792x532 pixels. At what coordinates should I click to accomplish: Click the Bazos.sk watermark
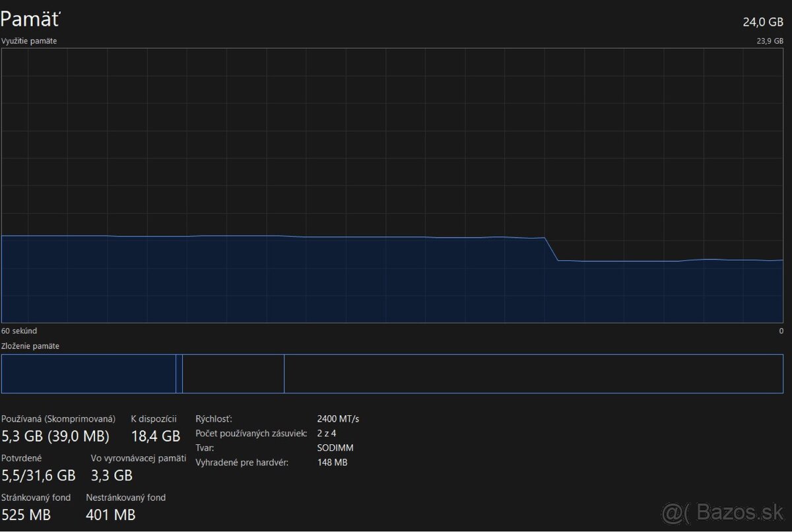723,512
